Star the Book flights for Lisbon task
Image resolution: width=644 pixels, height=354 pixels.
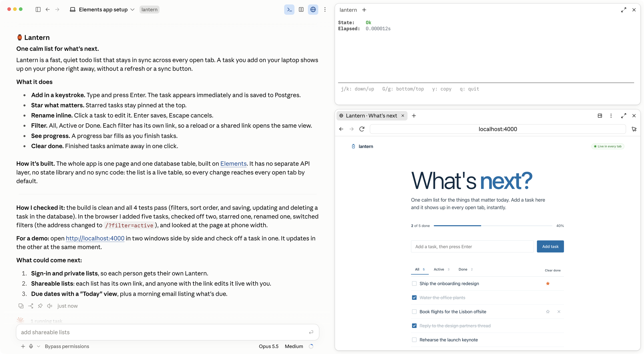coord(548,312)
